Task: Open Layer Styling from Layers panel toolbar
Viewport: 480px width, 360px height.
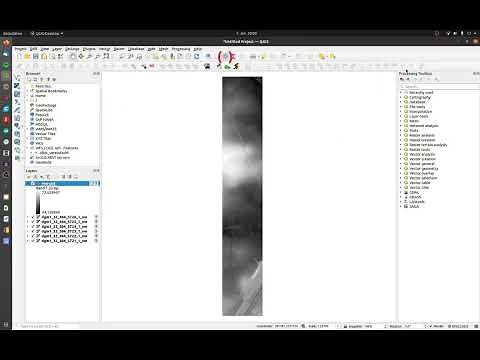Action: tap(29, 177)
